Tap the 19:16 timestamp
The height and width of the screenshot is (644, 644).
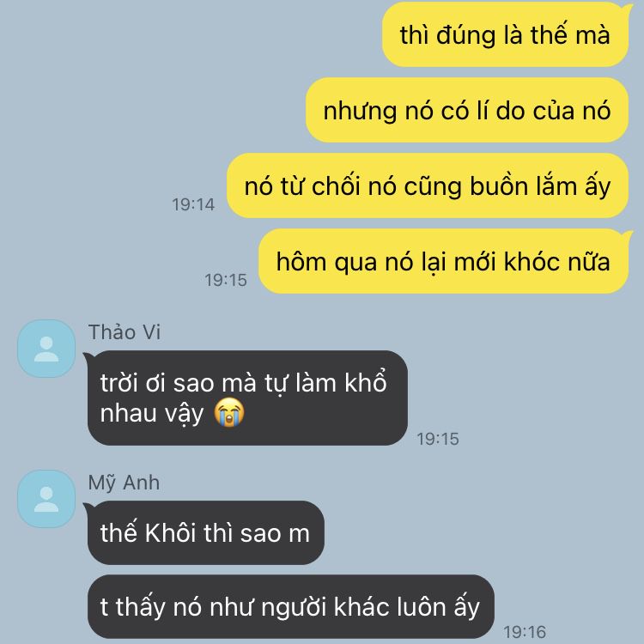525,632
